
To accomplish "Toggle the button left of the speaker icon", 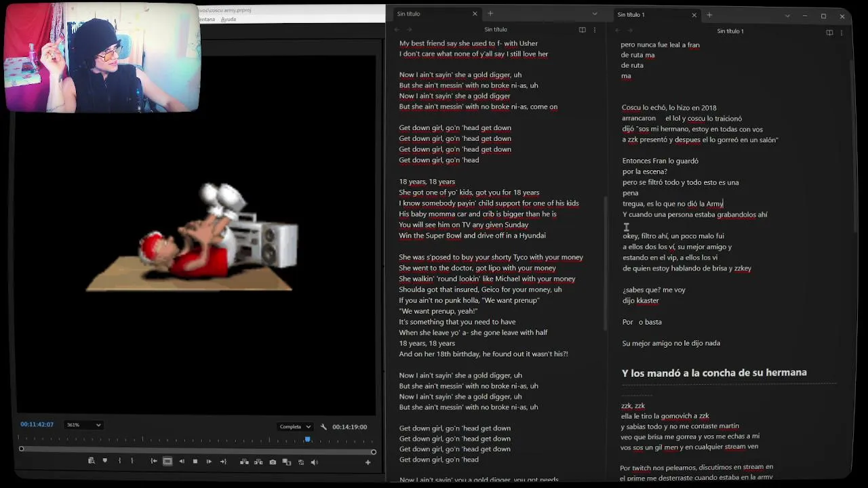I will [x=300, y=462].
